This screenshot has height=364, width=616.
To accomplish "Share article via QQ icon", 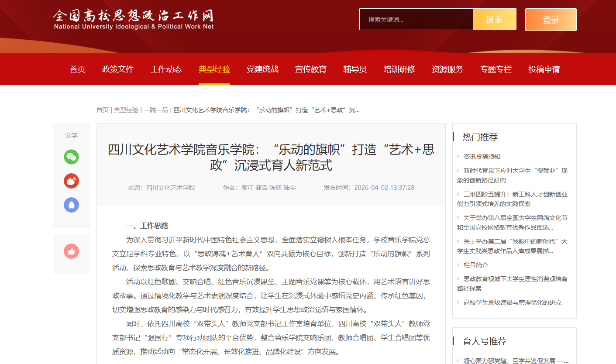I will coord(71,205).
